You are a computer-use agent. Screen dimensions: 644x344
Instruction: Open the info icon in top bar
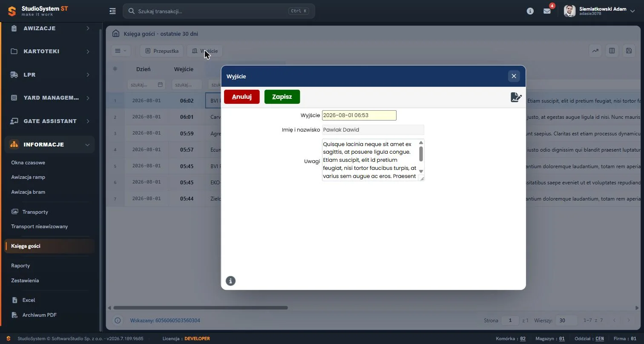click(x=530, y=11)
